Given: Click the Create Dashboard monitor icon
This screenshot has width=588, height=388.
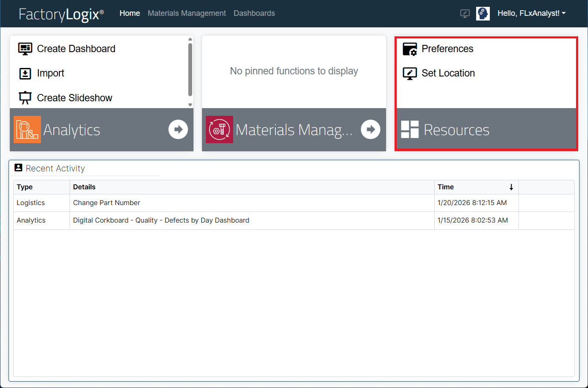Looking at the screenshot, I should [25, 49].
